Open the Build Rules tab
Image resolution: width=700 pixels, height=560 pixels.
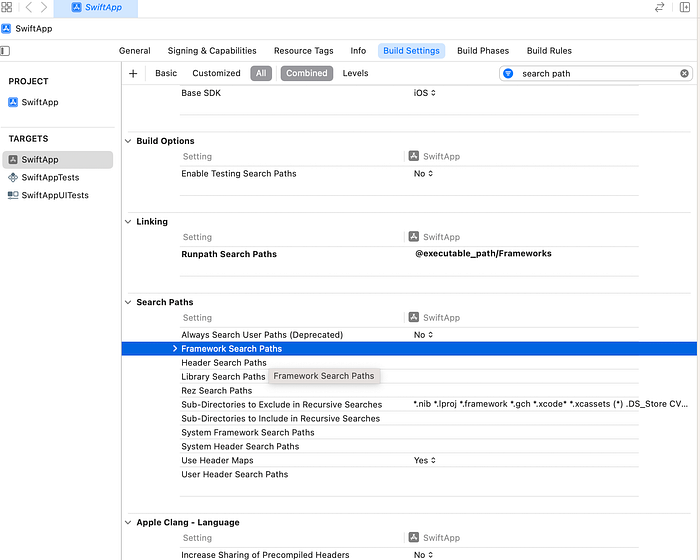point(549,51)
